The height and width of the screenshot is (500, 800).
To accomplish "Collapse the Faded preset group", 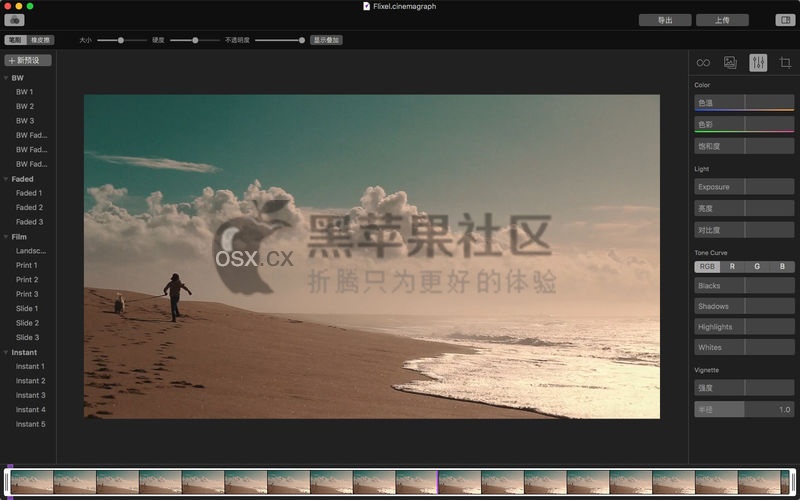I will pyautogui.click(x=6, y=179).
